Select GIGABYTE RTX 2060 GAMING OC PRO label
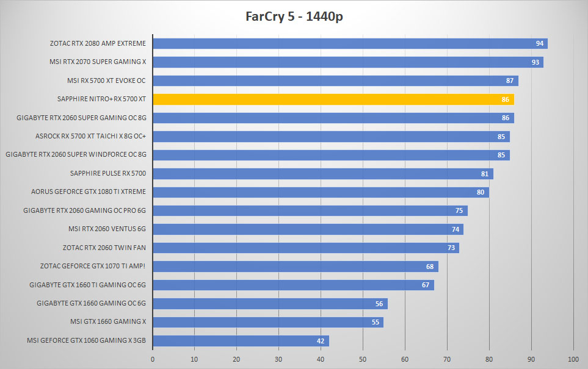Viewport: 588px width, 369px height. [84, 210]
